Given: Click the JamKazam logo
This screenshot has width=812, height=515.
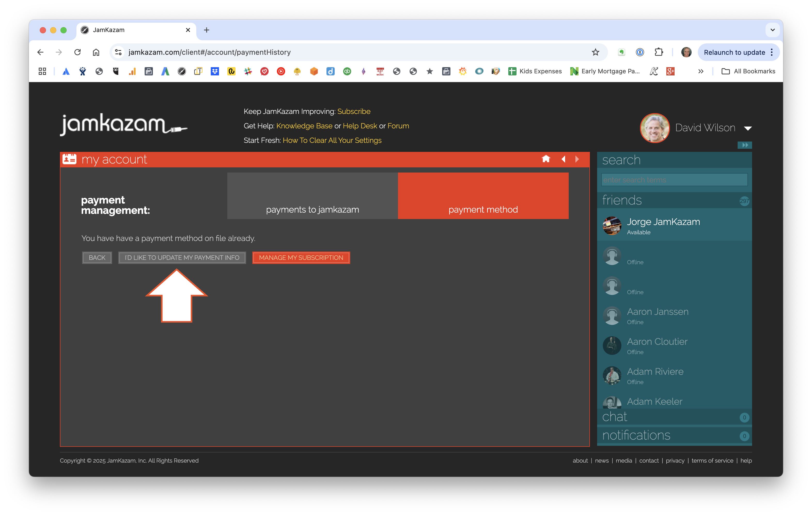Looking at the screenshot, I should (x=123, y=125).
